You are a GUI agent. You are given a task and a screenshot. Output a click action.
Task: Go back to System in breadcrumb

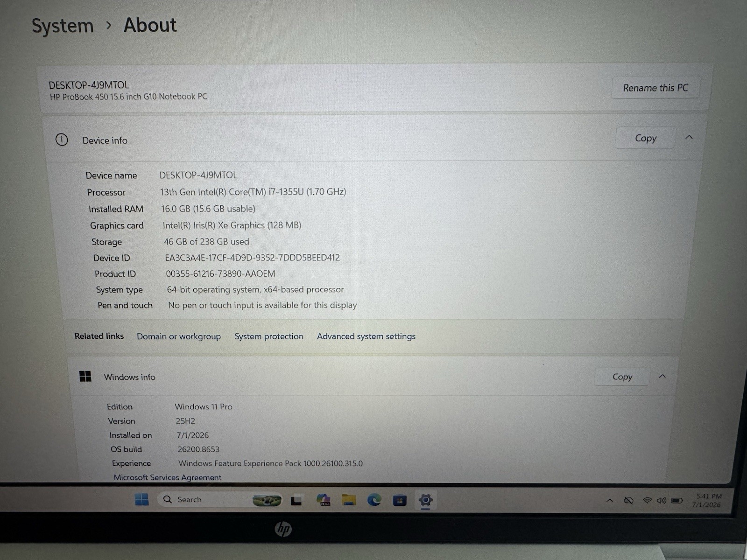click(63, 25)
